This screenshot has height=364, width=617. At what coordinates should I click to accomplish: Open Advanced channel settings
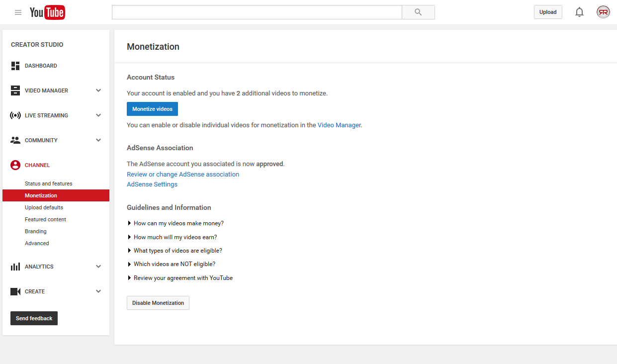tap(37, 243)
